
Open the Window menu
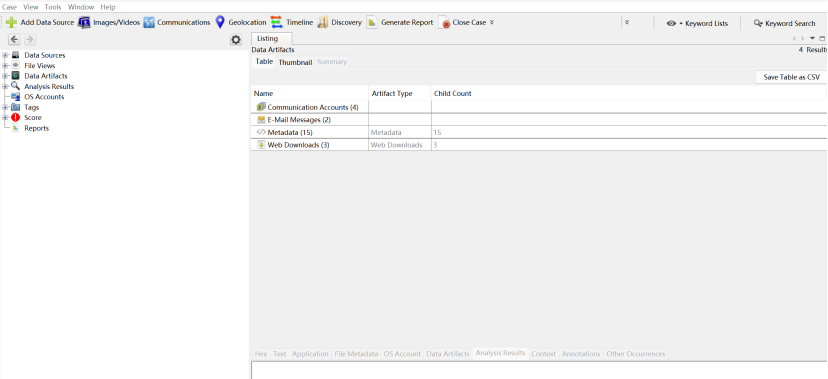[81, 7]
